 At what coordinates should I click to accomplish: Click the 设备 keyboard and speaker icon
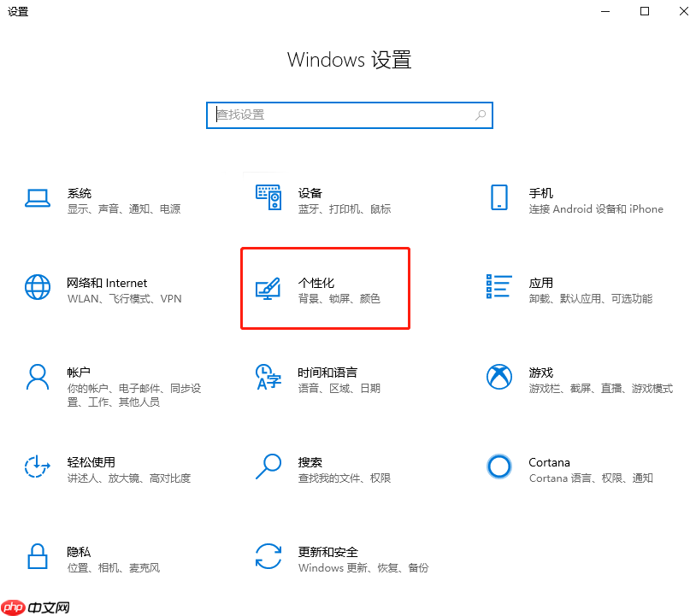[268, 197]
